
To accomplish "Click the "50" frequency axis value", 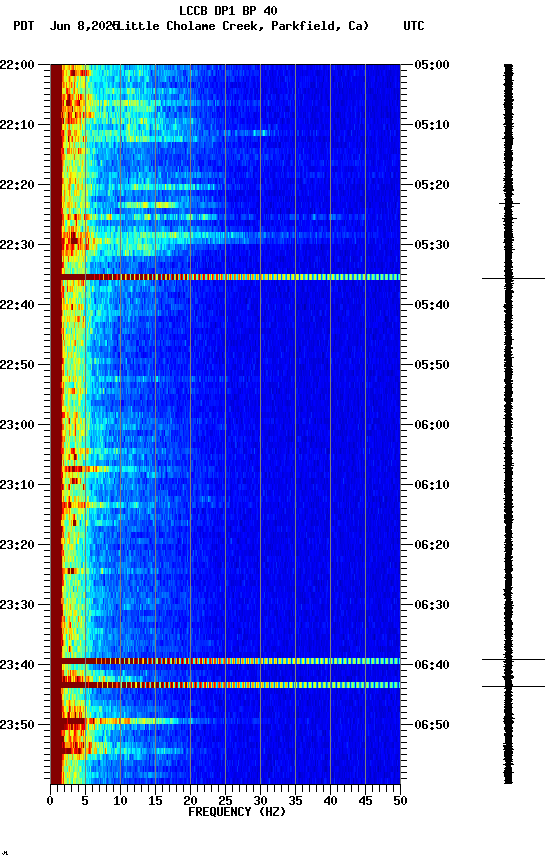I will tap(401, 801).
